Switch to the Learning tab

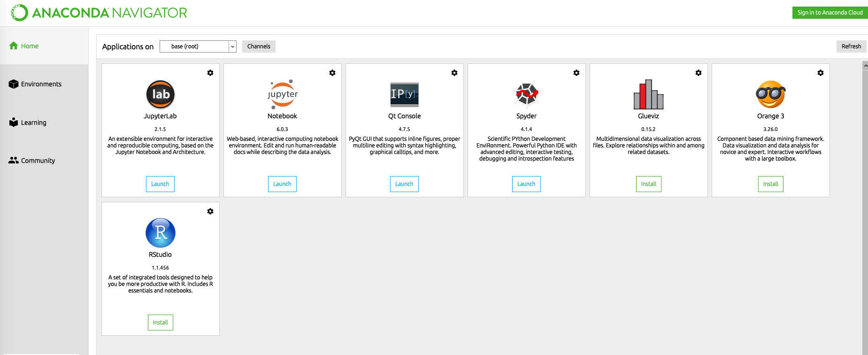(44, 123)
